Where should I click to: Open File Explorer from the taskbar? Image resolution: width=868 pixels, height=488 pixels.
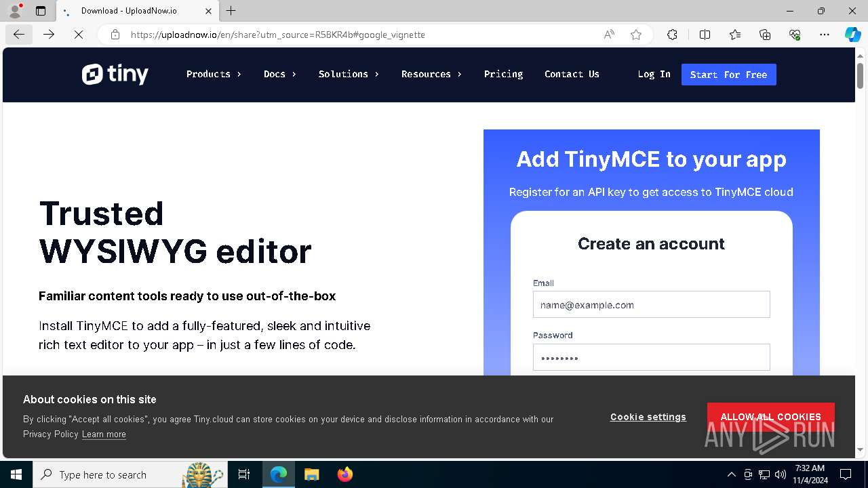click(311, 474)
